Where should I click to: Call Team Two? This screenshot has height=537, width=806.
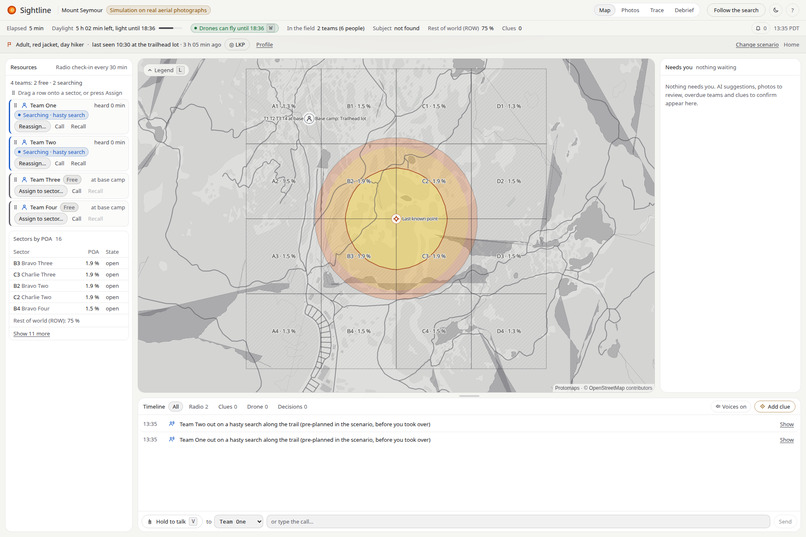pyautogui.click(x=60, y=163)
